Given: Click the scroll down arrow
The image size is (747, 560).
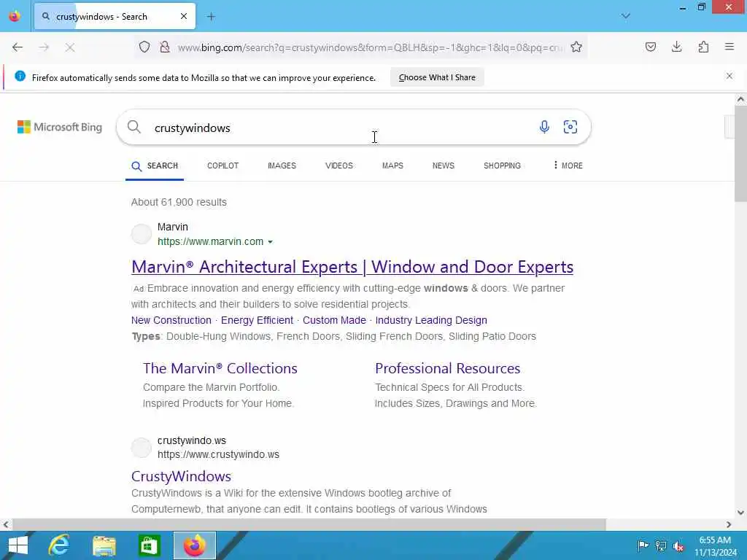Looking at the screenshot, I should 740,513.
